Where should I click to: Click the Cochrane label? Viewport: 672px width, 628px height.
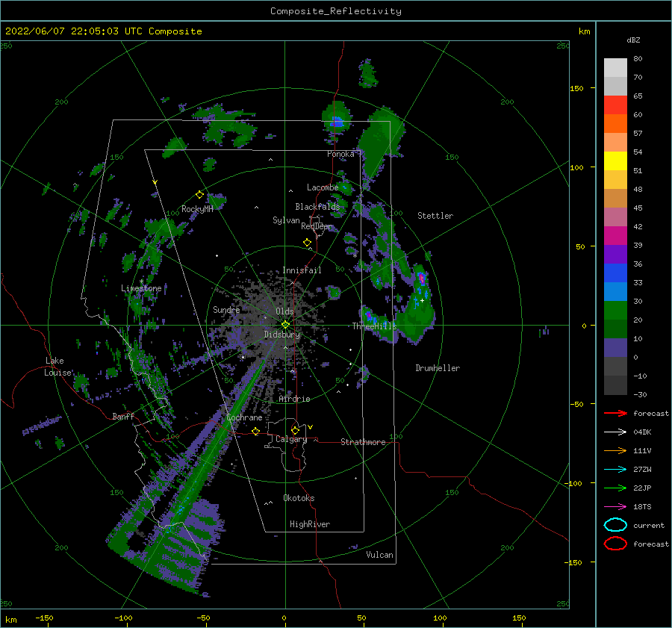[244, 417]
